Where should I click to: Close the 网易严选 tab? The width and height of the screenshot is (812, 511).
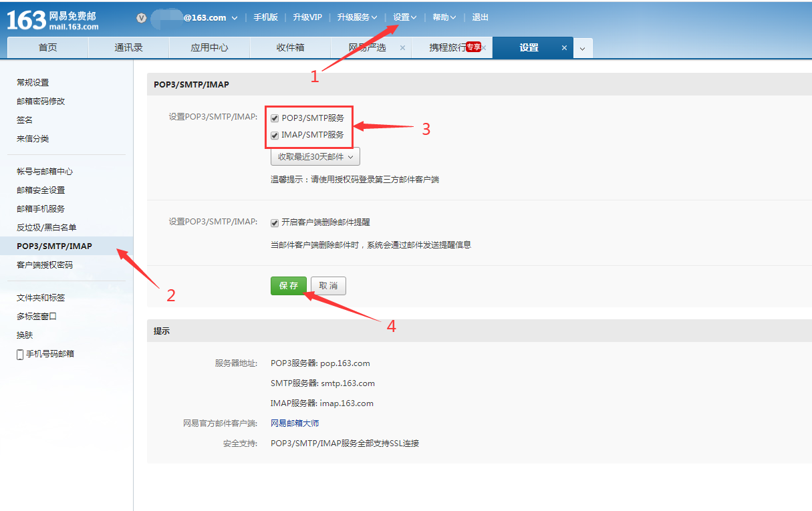coord(402,48)
